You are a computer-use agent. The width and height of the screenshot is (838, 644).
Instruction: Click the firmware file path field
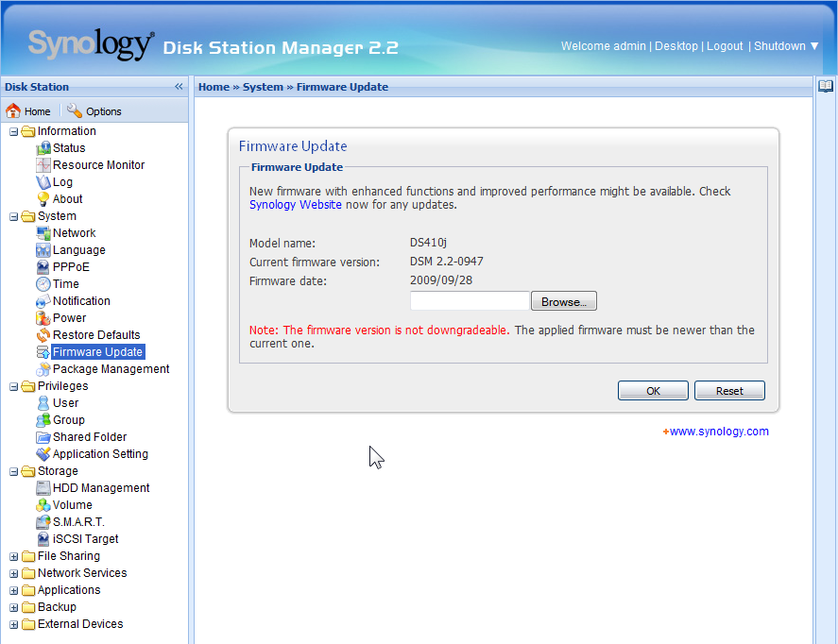[470, 301]
